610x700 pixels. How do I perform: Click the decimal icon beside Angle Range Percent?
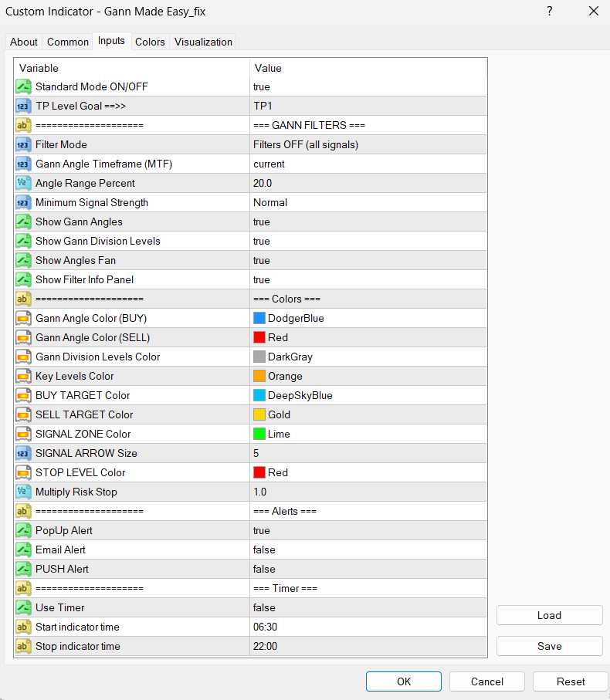(23, 183)
